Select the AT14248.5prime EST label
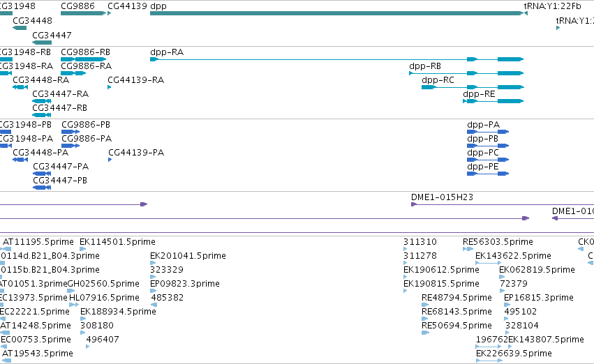The width and height of the screenshot is (594, 364). (x=35, y=326)
